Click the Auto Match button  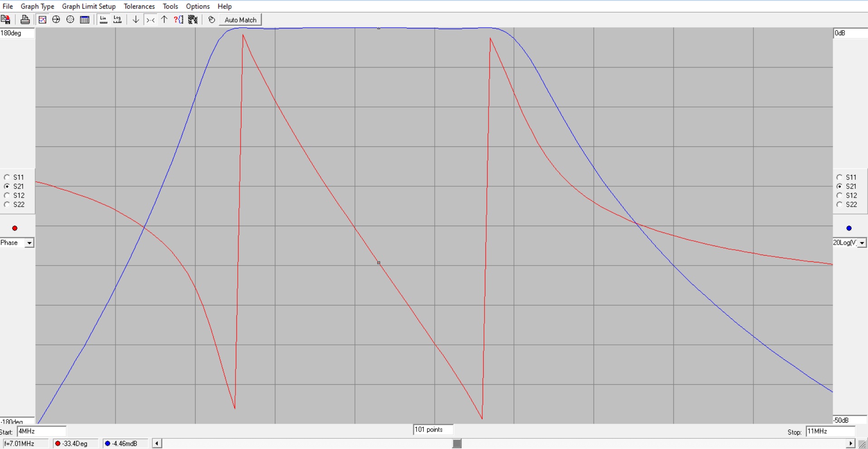[x=240, y=20]
